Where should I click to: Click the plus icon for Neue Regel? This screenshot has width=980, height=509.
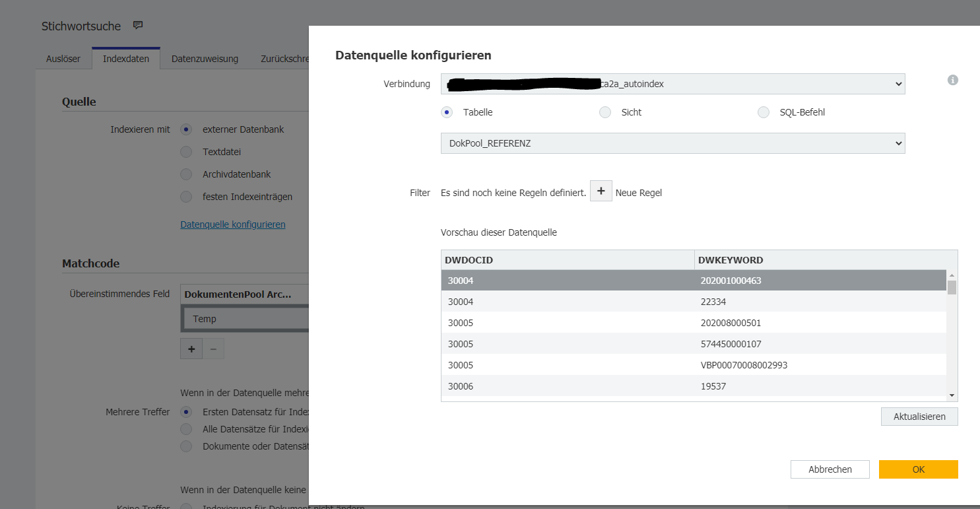(x=601, y=191)
